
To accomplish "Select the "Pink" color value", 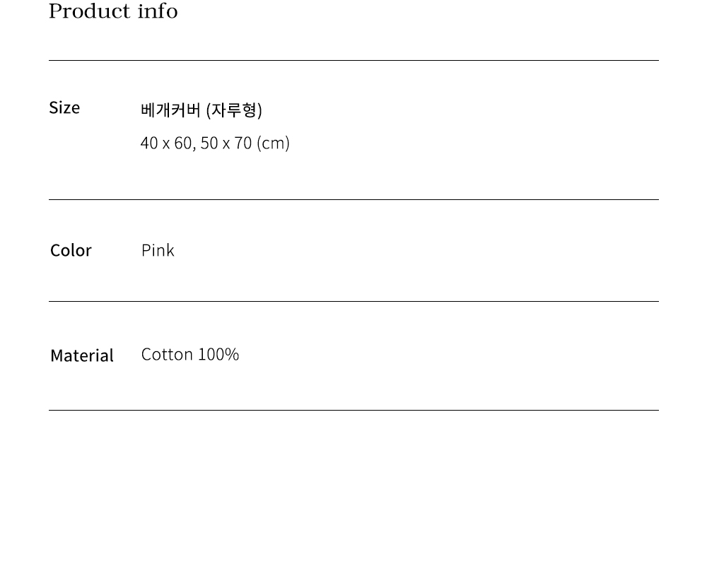I will coord(158,250).
